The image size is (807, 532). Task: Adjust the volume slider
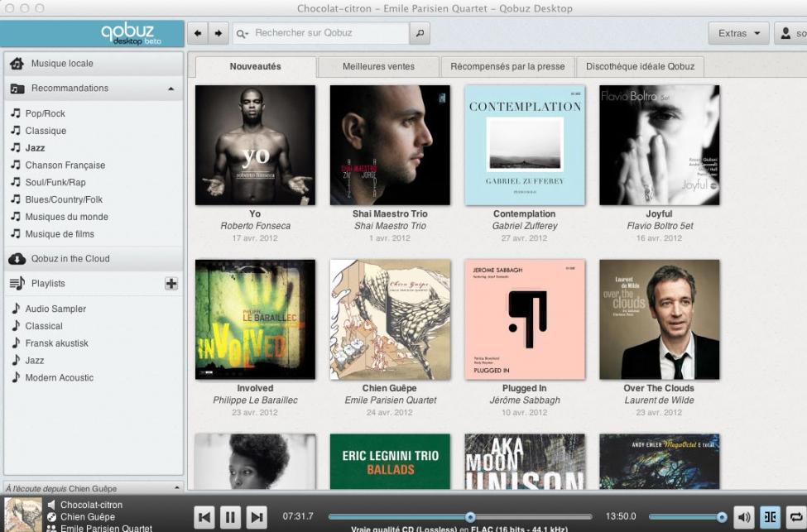point(688,517)
